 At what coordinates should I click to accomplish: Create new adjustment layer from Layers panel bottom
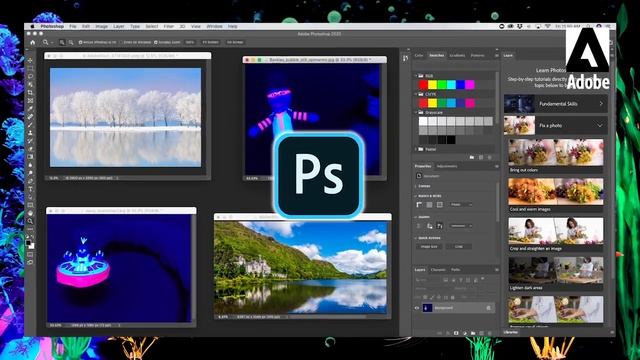[464, 333]
